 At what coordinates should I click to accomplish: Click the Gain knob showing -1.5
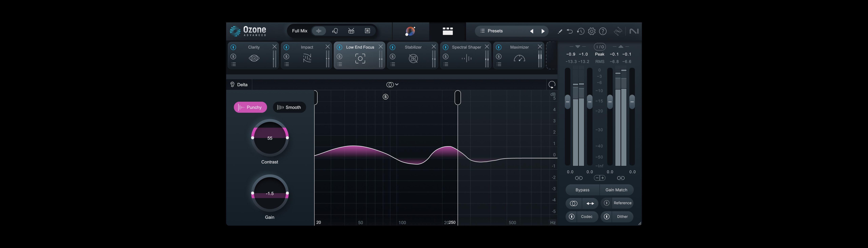click(270, 193)
